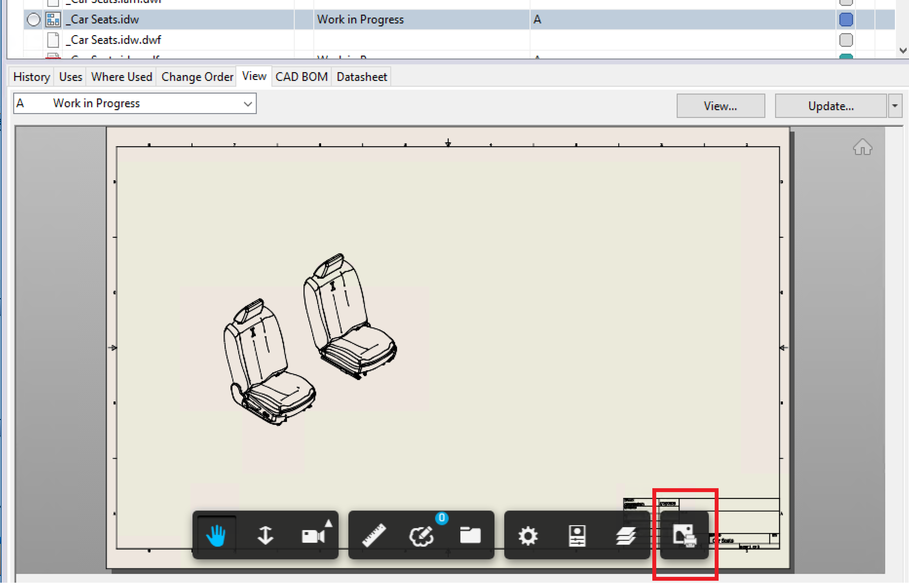909x588 pixels.
Task: Select the radio button next to _Car Seats.idw
Action: tap(33, 19)
